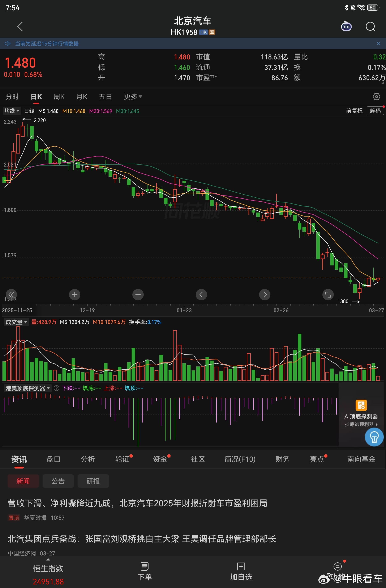Select the 月K tab

coord(82,97)
